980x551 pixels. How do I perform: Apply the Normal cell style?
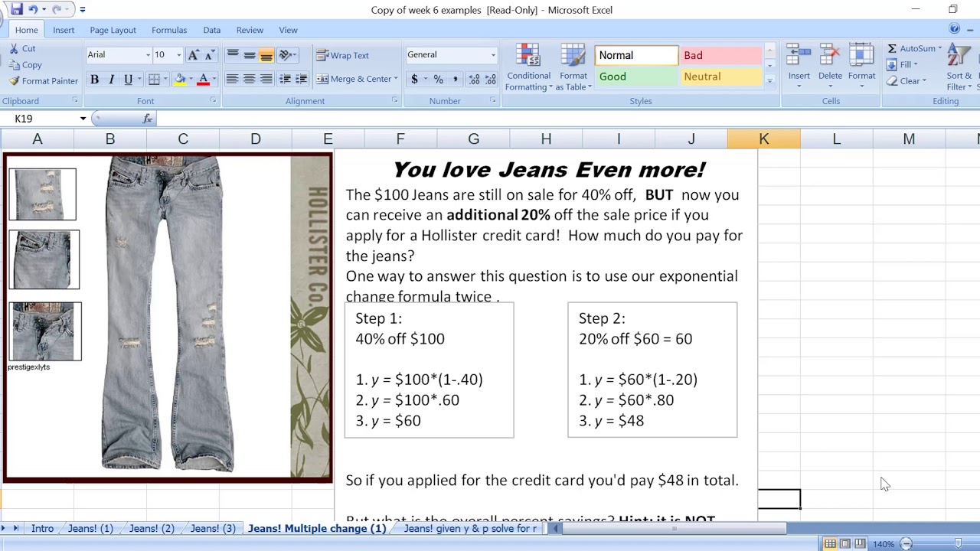[x=635, y=55]
